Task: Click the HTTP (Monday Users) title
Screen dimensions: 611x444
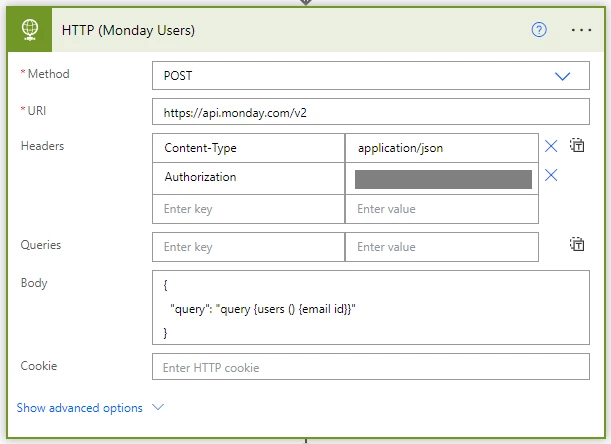Action: point(128,30)
